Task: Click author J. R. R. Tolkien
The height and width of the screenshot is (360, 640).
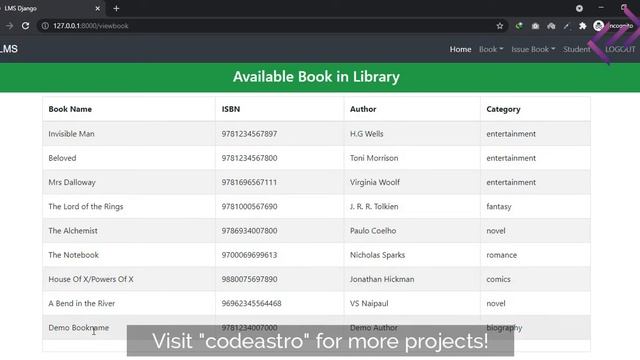Action: (x=374, y=207)
